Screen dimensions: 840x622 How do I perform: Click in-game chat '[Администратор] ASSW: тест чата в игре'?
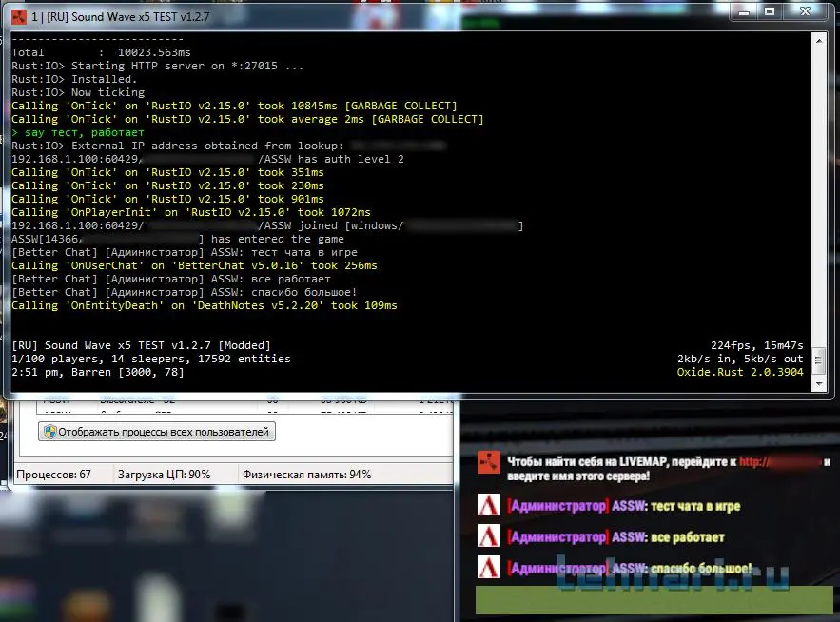(624, 506)
